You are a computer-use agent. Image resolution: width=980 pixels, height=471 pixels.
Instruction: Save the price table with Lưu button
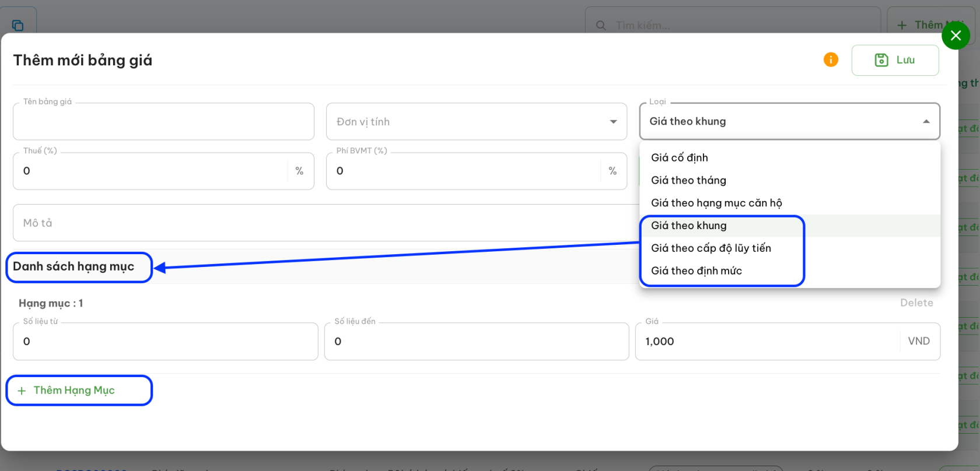click(895, 60)
